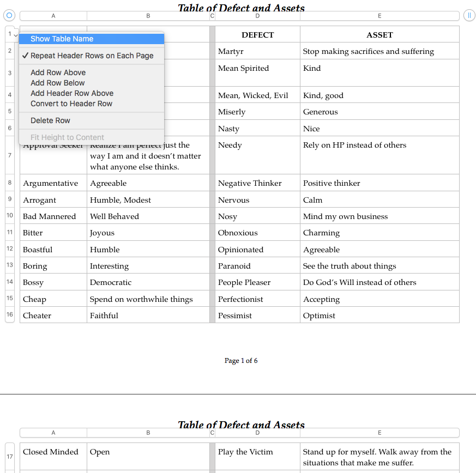Select column A header in first table

[x=53, y=16]
